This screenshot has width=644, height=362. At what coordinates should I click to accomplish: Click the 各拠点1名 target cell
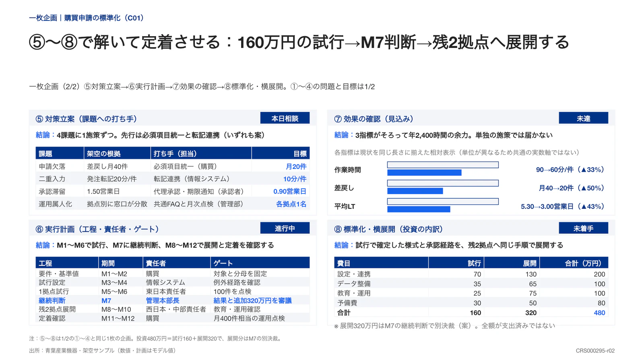[x=291, y=204]
